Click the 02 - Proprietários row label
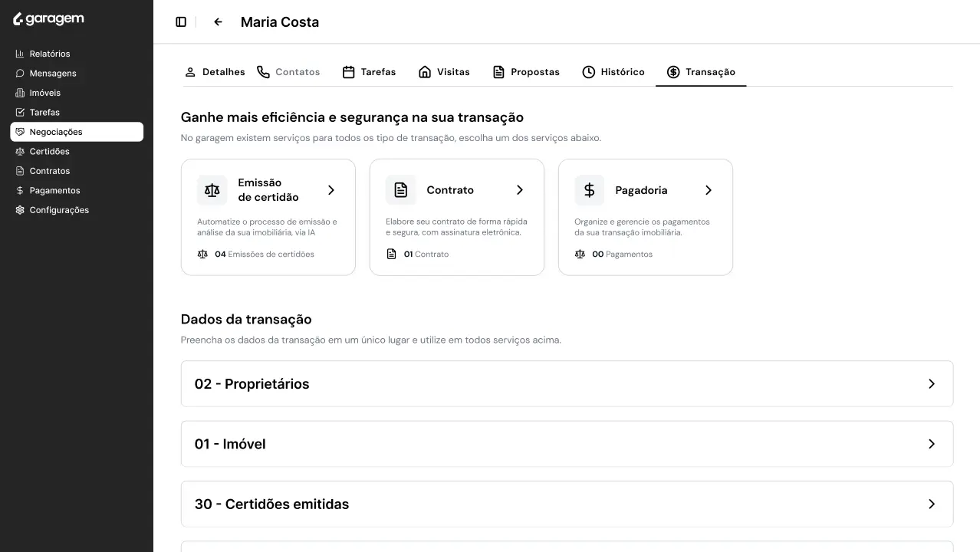Viewport: 980px width, 552px height. 252,384
